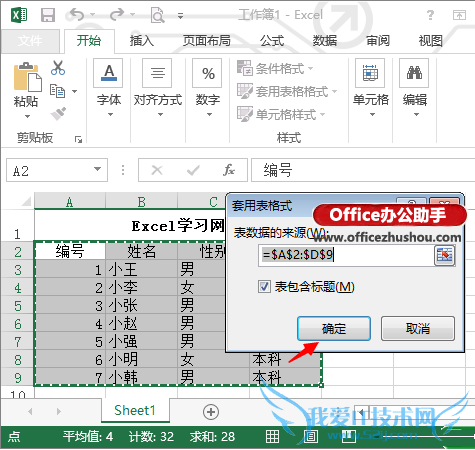Open the 套用表格格式 gallery
Viewport: 475px width, 450px height.
(287, 91)
